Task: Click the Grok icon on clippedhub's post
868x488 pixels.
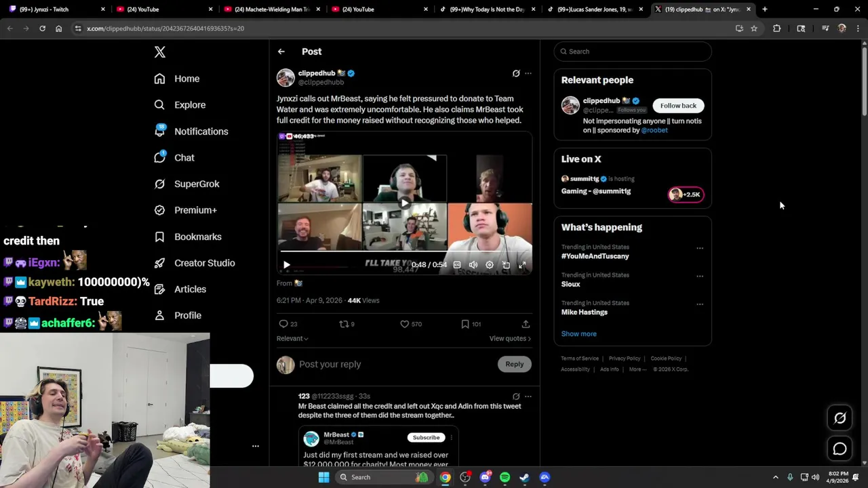Action: click(x=516, y=73)
